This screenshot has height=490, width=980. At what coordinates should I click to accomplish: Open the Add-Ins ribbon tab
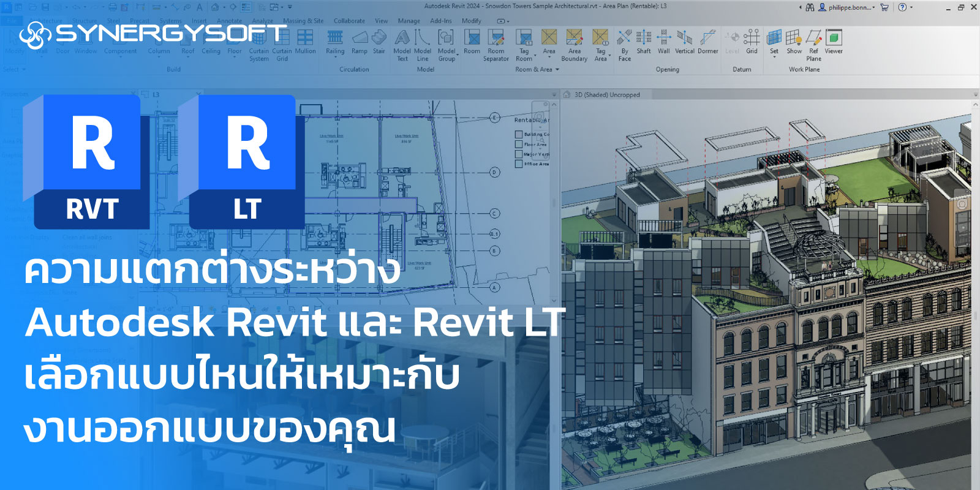click(441, 21)
